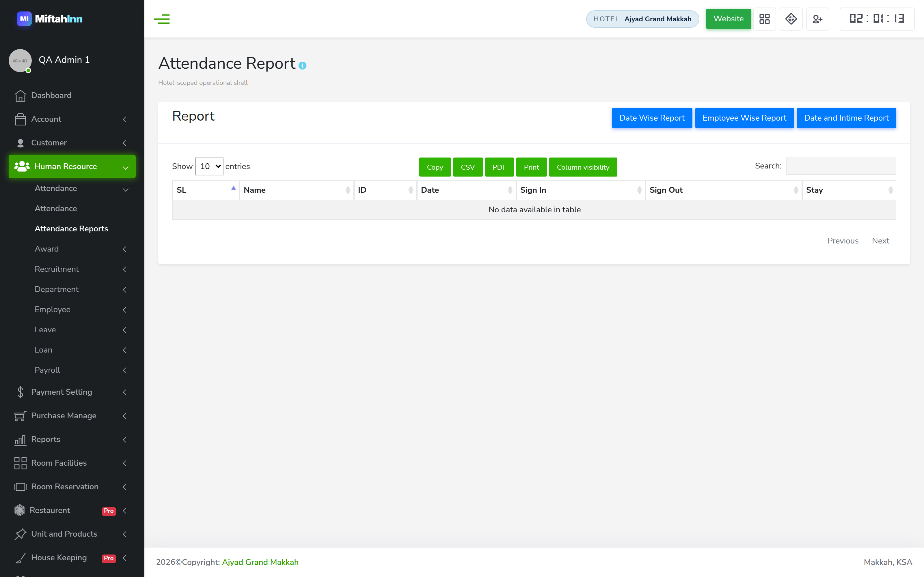Screen dimensions: 924x577
Task: Focus the Search input field
Action: tap(841, 166)
